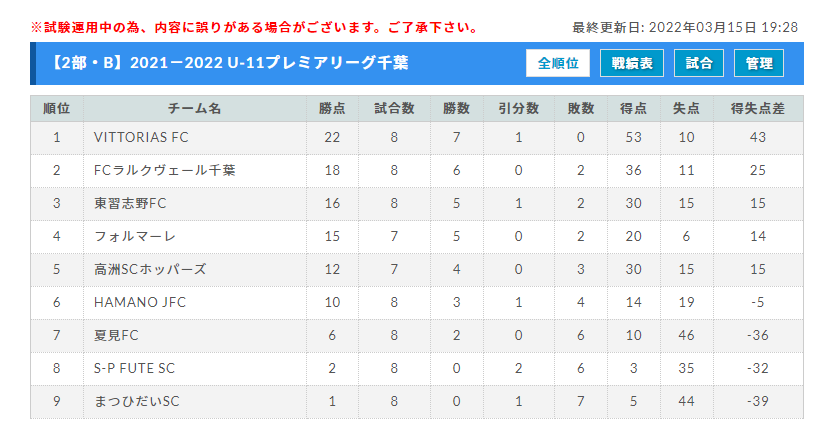Click the 東習志野FC team name
Viewport: 820px width, 439px height.
coord(130,204)
